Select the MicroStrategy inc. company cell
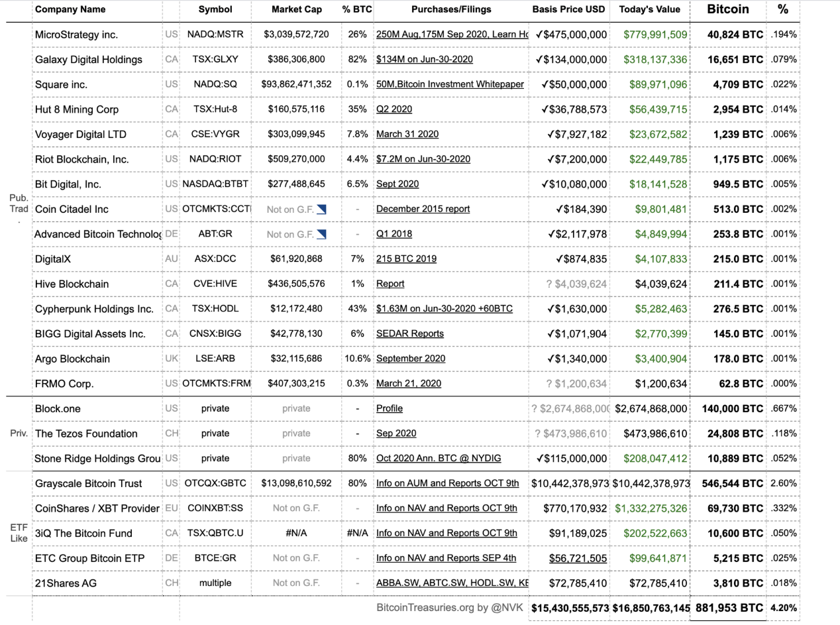 click(x=98, y=34)
